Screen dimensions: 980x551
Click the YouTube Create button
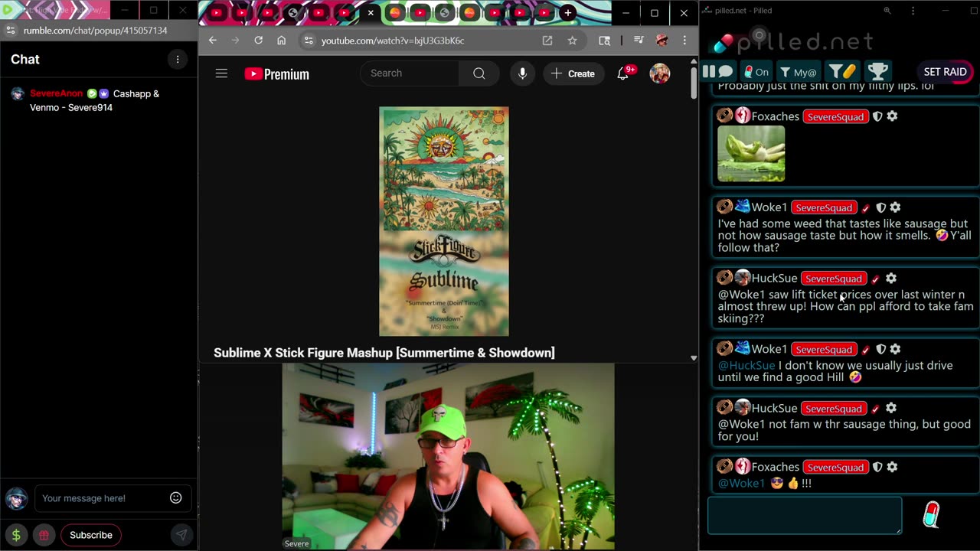pos(573,73)
